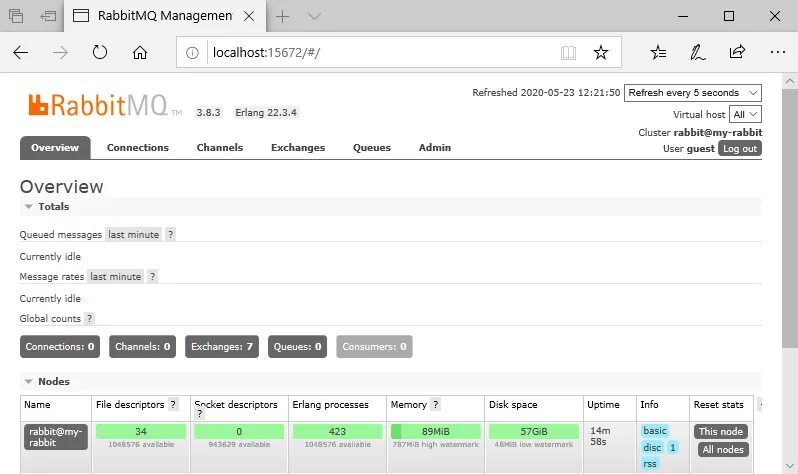This screenshot has height=474, width=798.
Task: Click the Share page icon
Action: click(x=737, y=52)
